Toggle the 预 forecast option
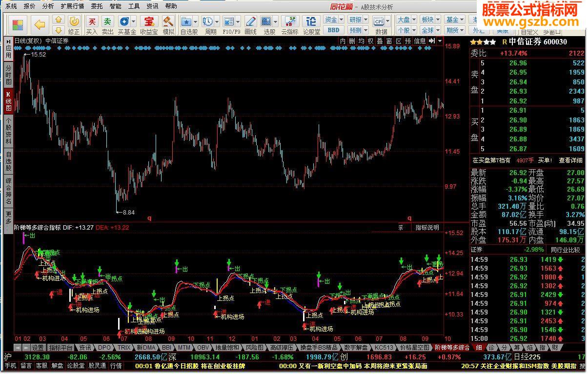 click(x=408, y=41)
